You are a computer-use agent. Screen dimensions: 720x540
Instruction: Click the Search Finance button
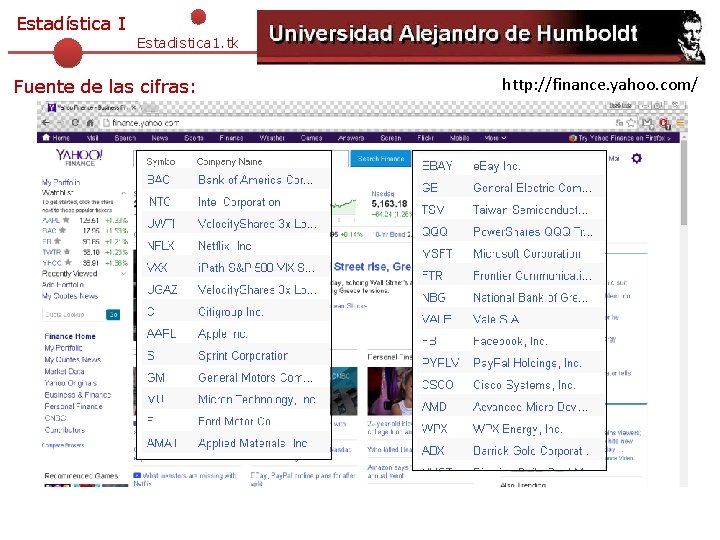pos(381,158)
